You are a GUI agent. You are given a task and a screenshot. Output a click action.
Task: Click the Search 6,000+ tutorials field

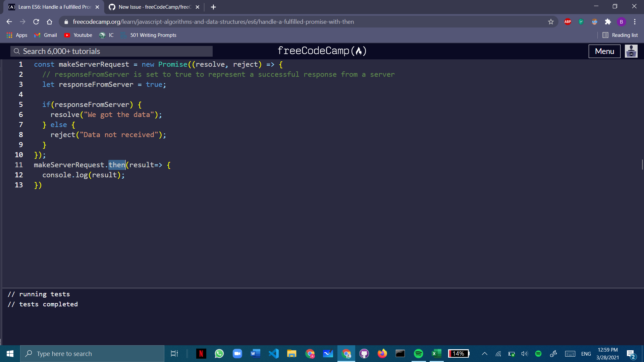pos(111,51)
